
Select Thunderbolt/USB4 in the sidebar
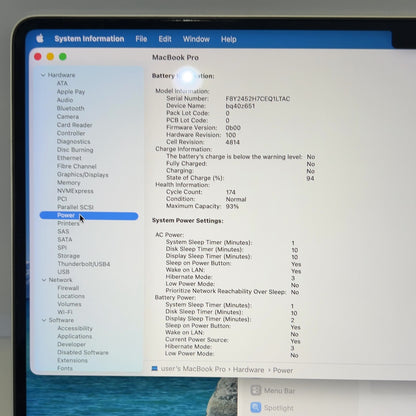[84, 264]
